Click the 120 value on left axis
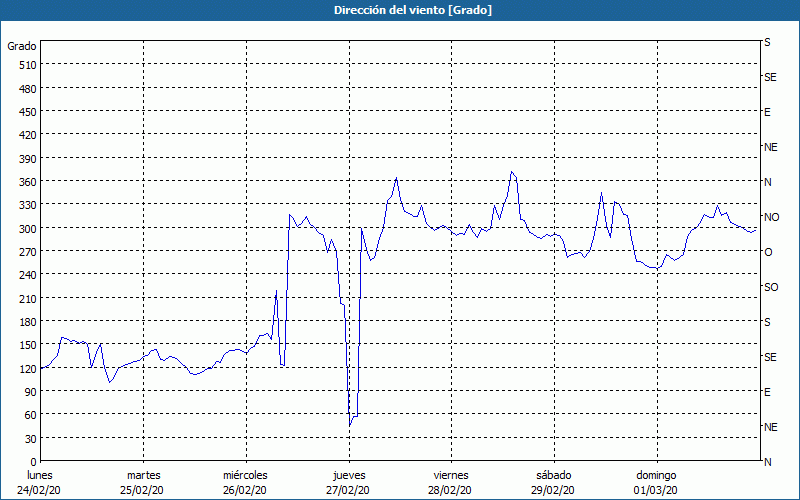 click(x=28, y=368)
